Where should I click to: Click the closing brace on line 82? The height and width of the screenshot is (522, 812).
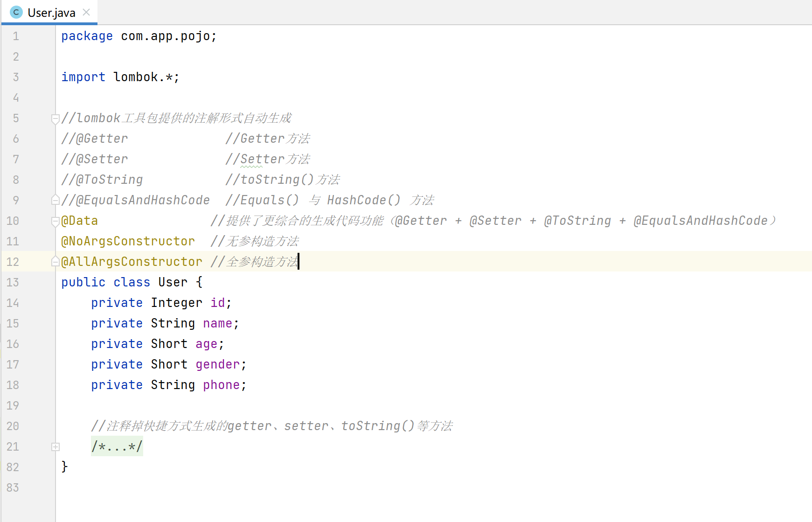(x=65, y=466)
